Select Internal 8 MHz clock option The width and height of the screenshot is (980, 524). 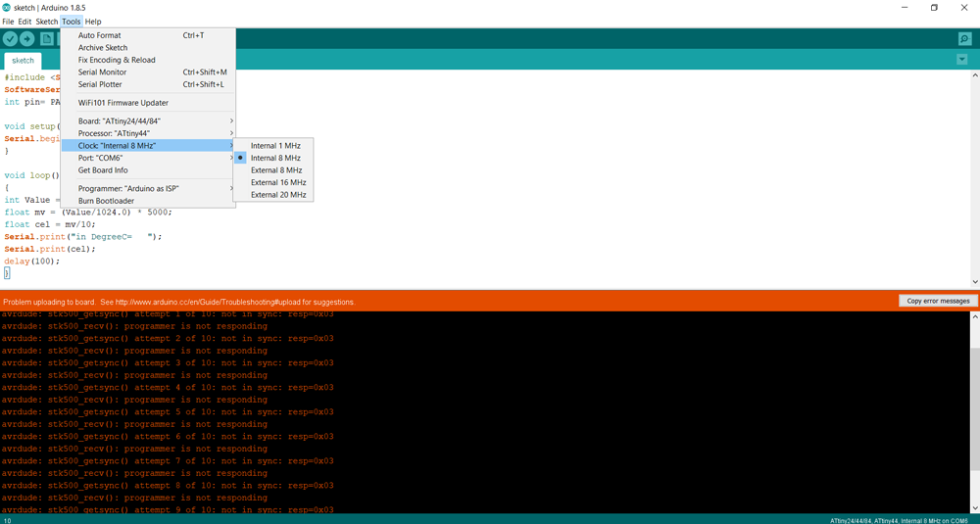point(273,158)
